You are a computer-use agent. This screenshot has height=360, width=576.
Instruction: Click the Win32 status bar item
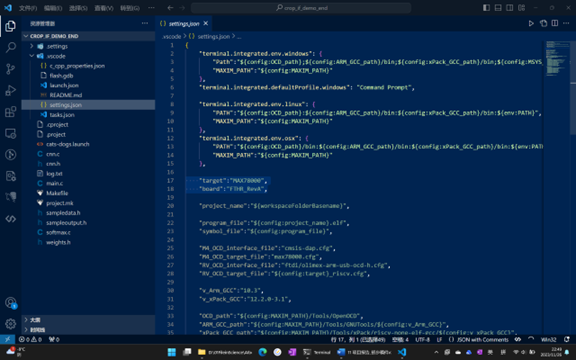[548, 339]
